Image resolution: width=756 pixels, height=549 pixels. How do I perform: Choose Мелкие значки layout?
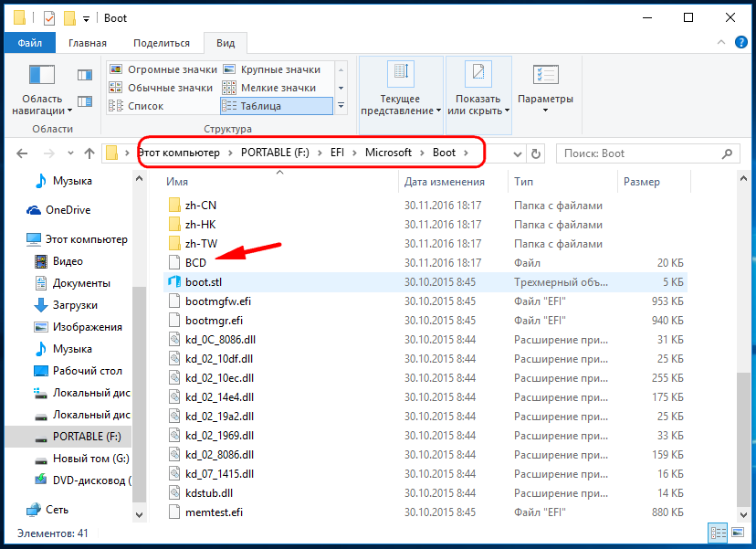coord(269,88)
